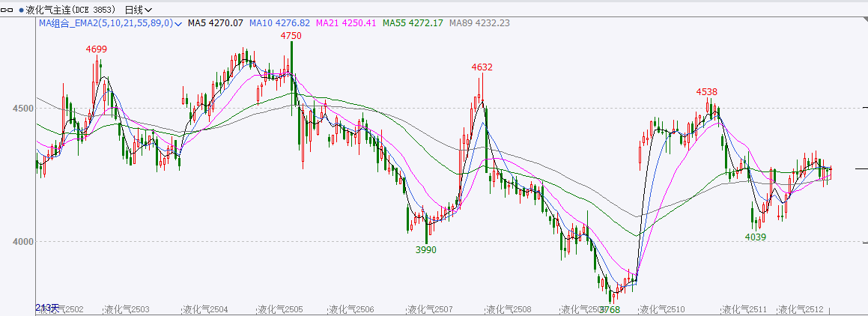Click the 4500 price axis label
The image size is (868, 316).
[21, 109]
